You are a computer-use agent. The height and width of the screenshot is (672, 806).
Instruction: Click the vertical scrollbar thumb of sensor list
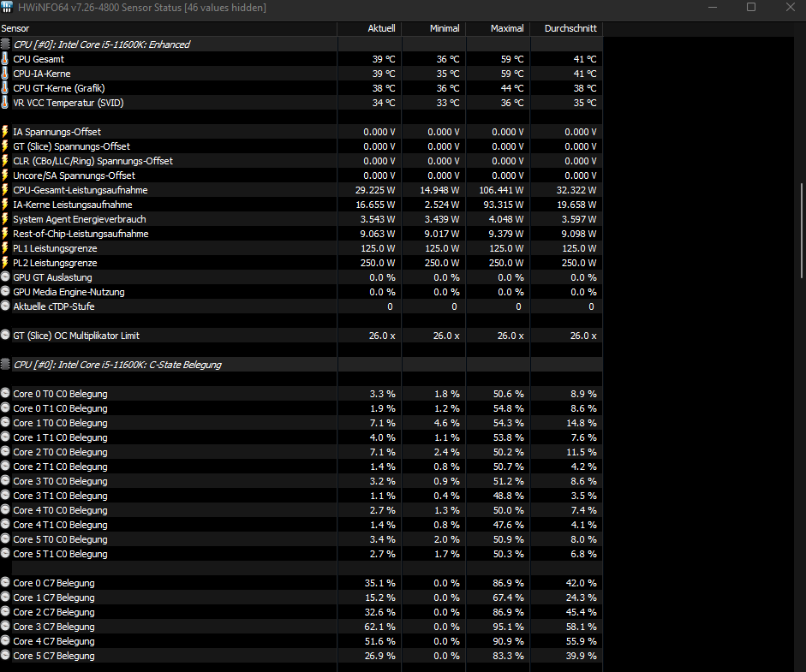pyautogui.click(x=802, y=230)
